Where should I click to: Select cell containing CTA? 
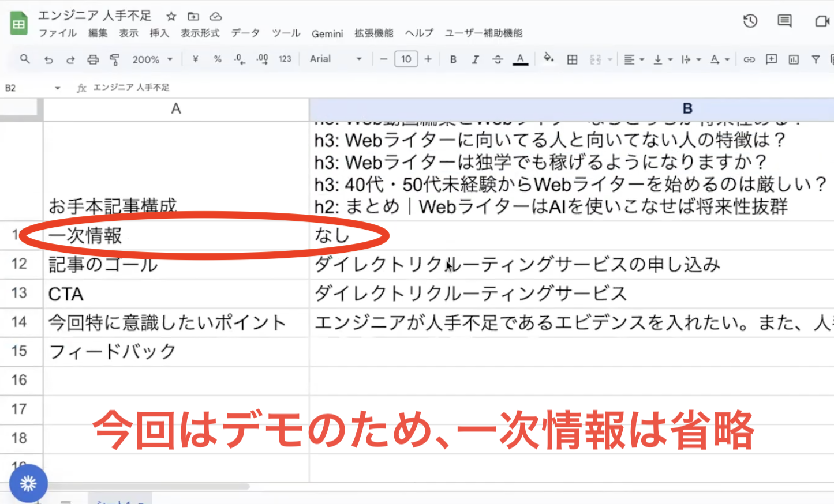coord(176,294)
